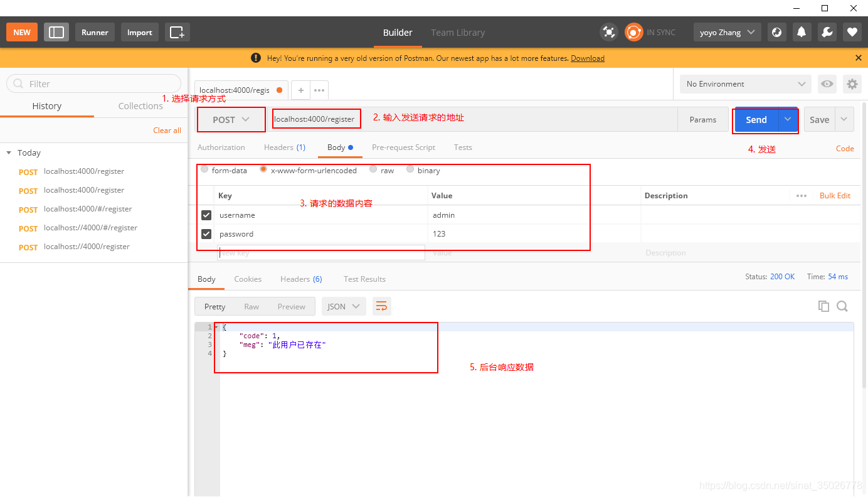Uncheck the username parameter row
868x497 pixels.
(206, 215)
